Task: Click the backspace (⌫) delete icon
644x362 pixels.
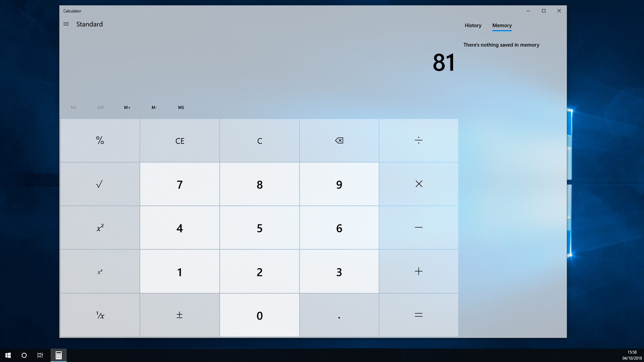Action: (x=339, y=140)
